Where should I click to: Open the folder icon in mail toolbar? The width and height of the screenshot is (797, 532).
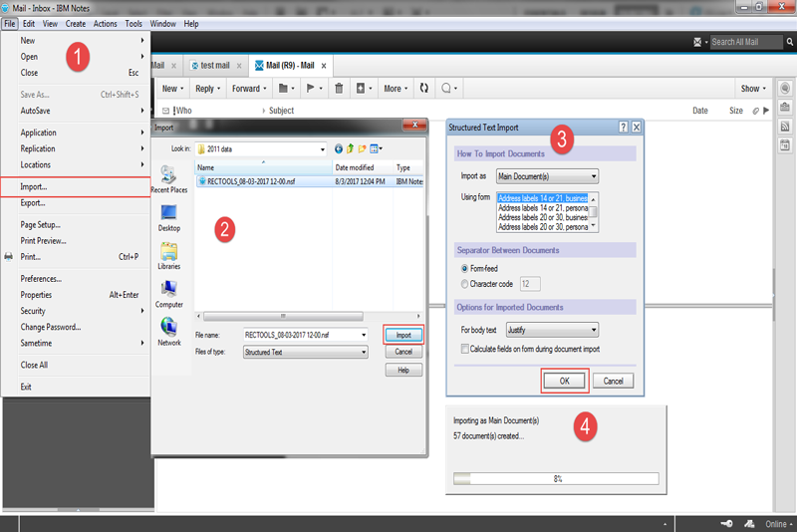pos(283,89)
